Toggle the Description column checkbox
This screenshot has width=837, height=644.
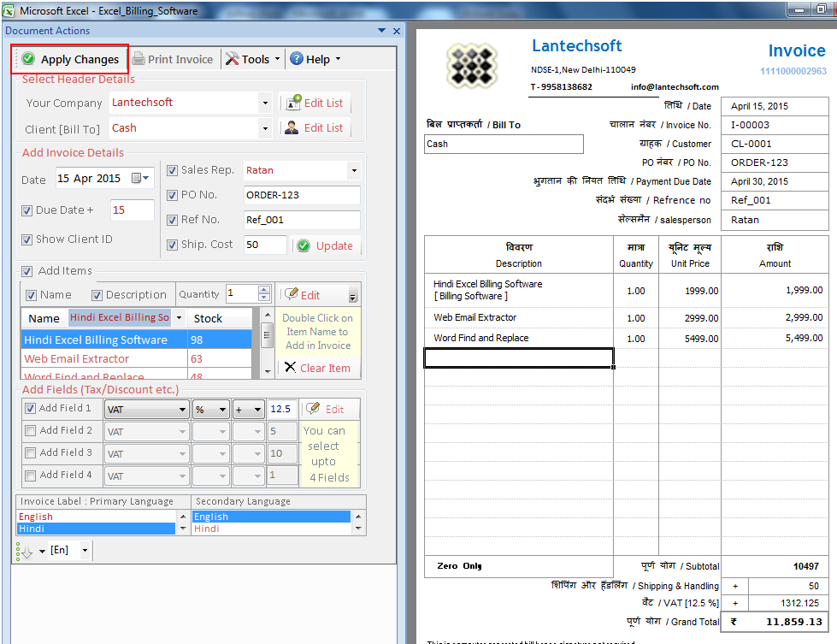pyautogui.click(x=97, y=295)
